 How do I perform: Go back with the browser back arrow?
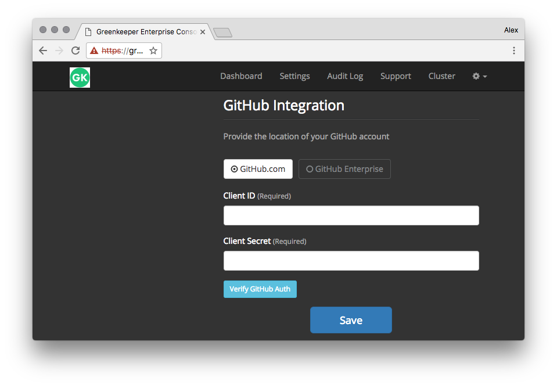click(x=43, y=51)
